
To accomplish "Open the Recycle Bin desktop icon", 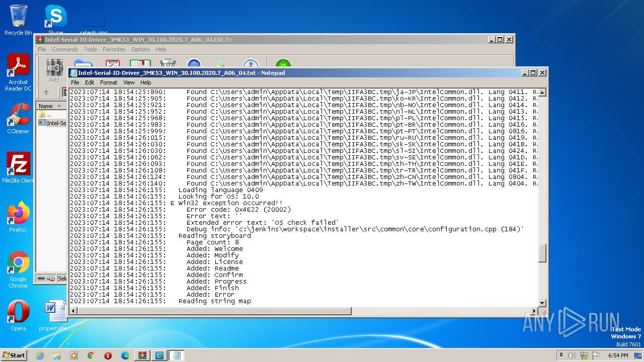I will [x=18, y=20].
